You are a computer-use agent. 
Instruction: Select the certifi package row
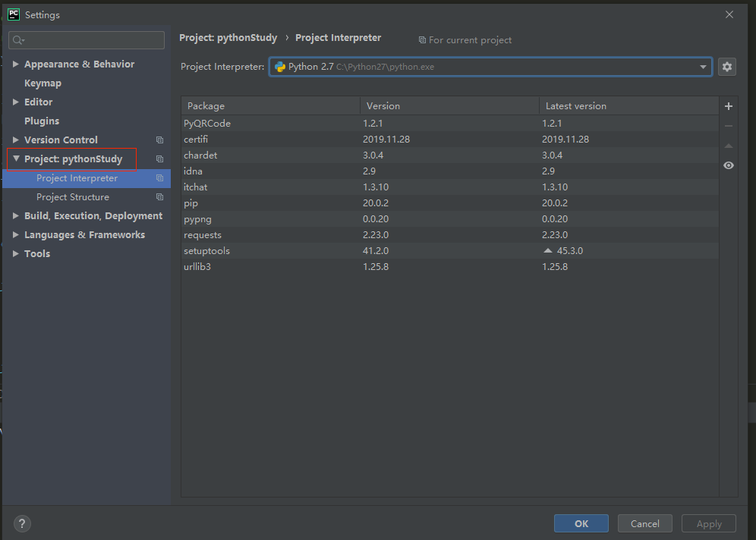450,140
